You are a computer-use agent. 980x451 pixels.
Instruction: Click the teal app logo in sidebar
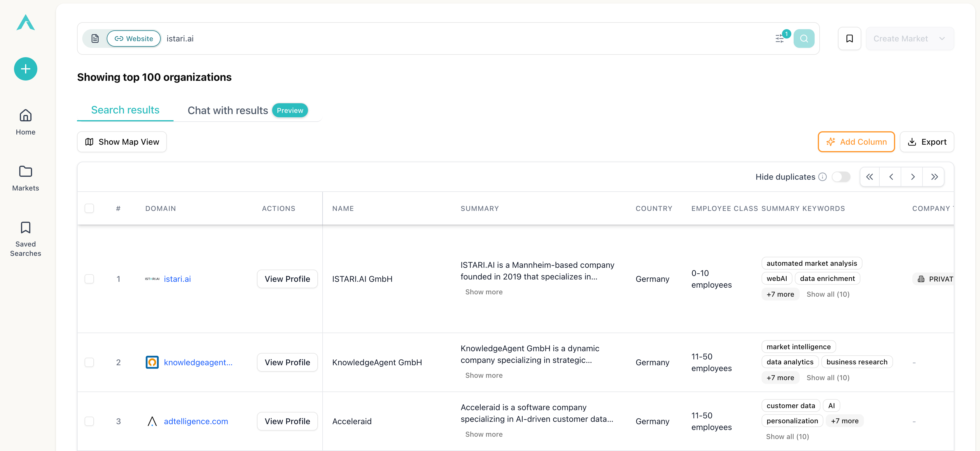coord(25,22)
